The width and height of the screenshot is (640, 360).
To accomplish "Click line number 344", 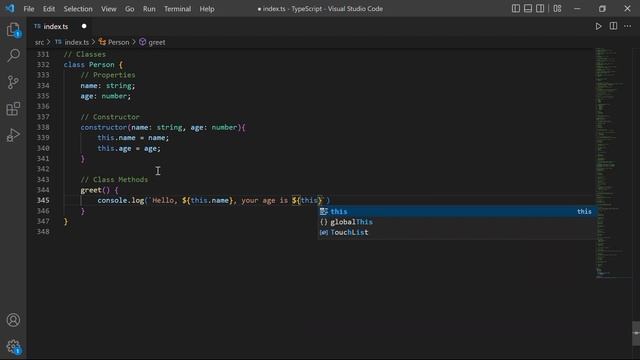I will click(43, 190).
